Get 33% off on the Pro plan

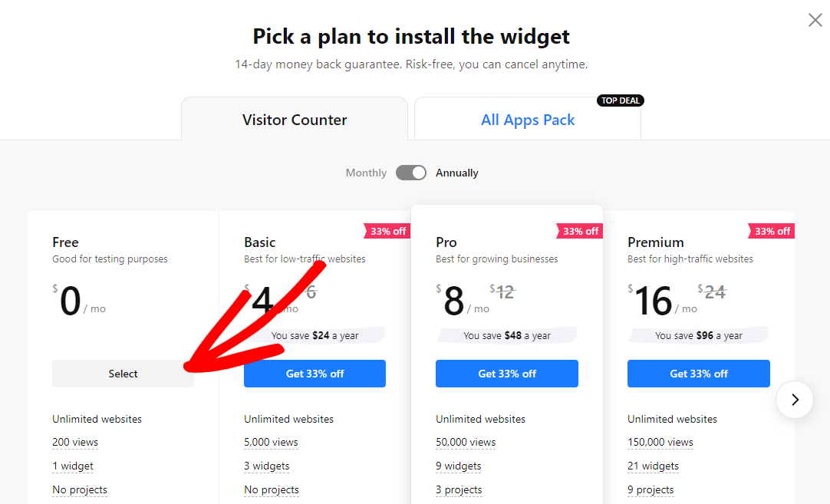coord(506,374)
